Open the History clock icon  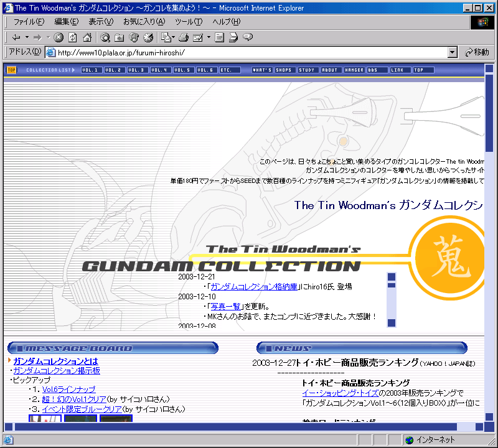[x=148, y=37]
